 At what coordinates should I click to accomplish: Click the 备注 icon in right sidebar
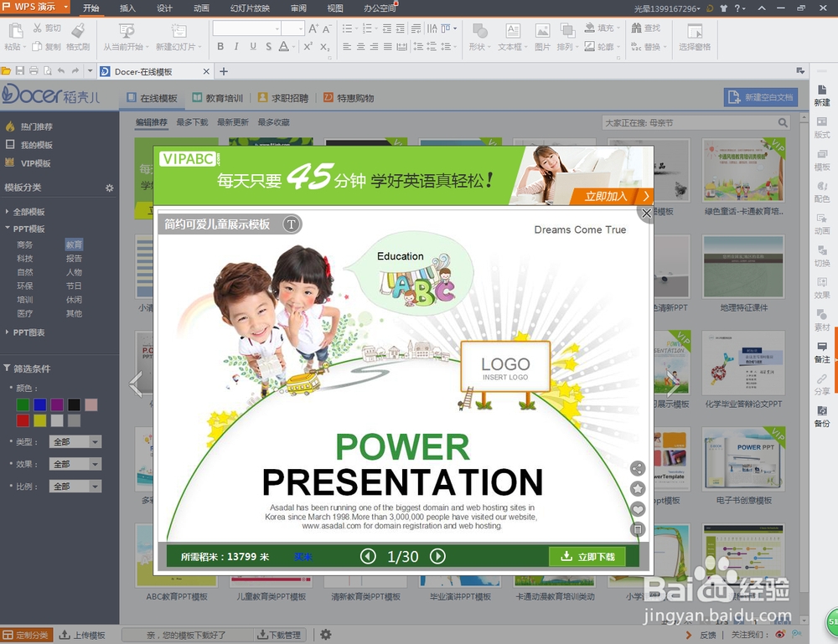(822, 347)
